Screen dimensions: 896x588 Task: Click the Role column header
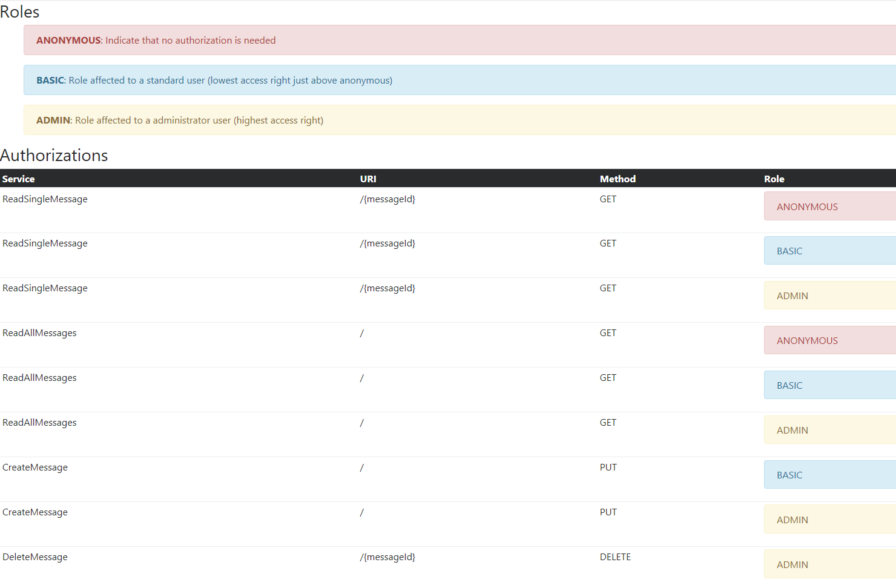coord(774,179)
